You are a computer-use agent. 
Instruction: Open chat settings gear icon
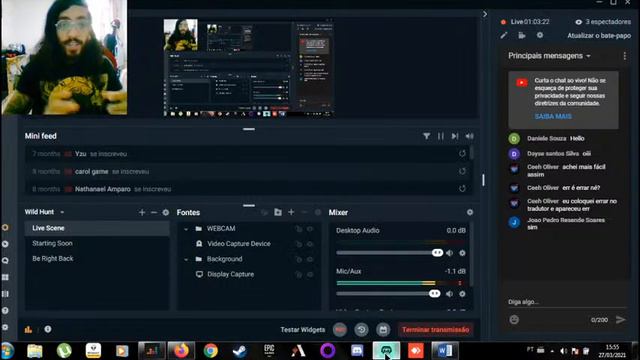click(540, 36)
